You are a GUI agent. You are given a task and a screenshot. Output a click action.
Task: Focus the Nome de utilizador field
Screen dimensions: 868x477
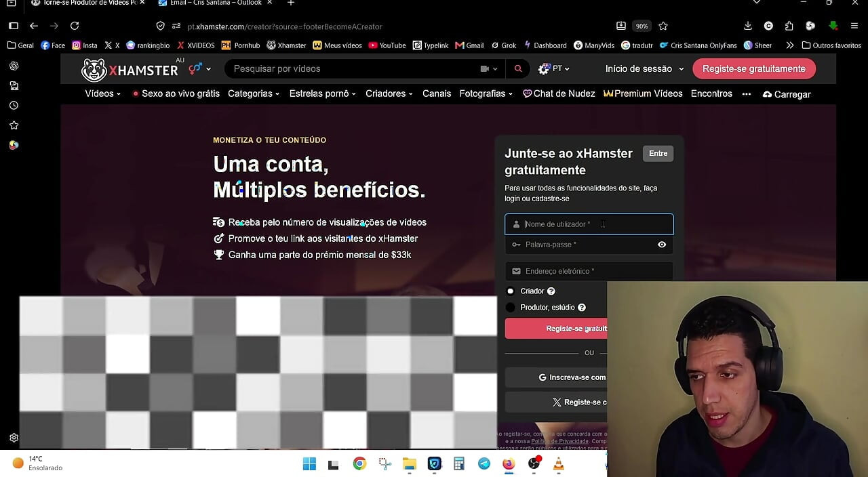[x=589, y=224]
